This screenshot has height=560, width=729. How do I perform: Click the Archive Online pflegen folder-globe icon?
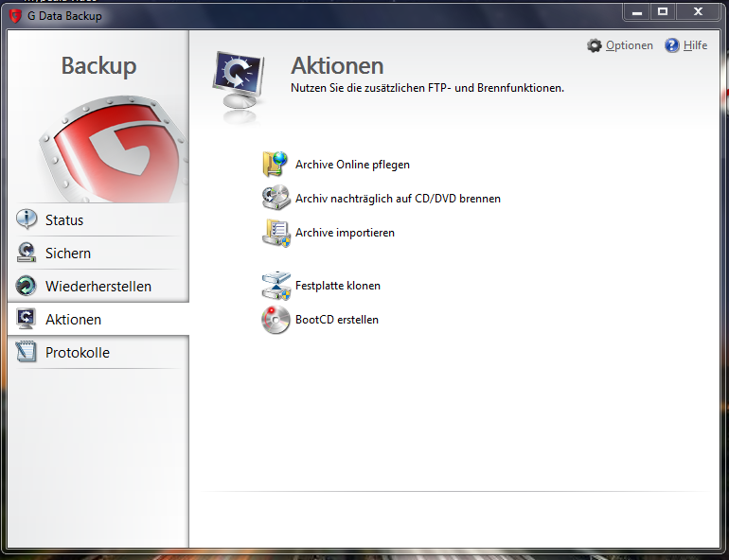(x=276, y=165)
